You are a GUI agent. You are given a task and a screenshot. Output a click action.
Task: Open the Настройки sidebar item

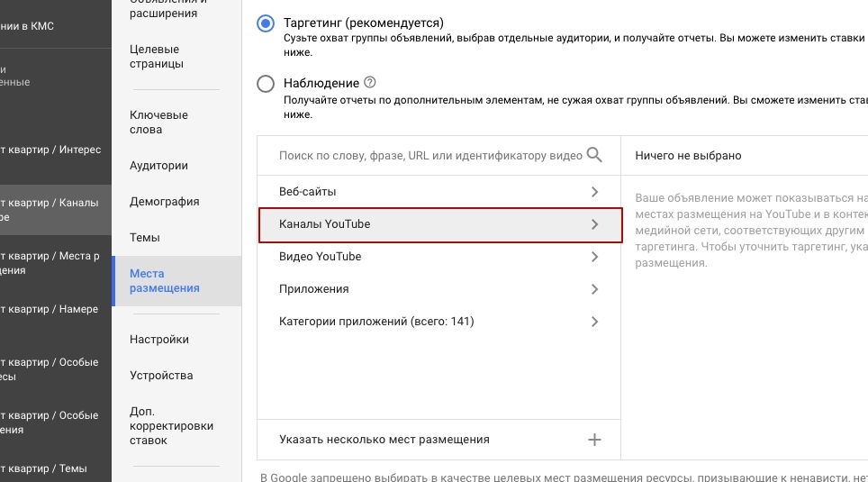pos(159,340)
